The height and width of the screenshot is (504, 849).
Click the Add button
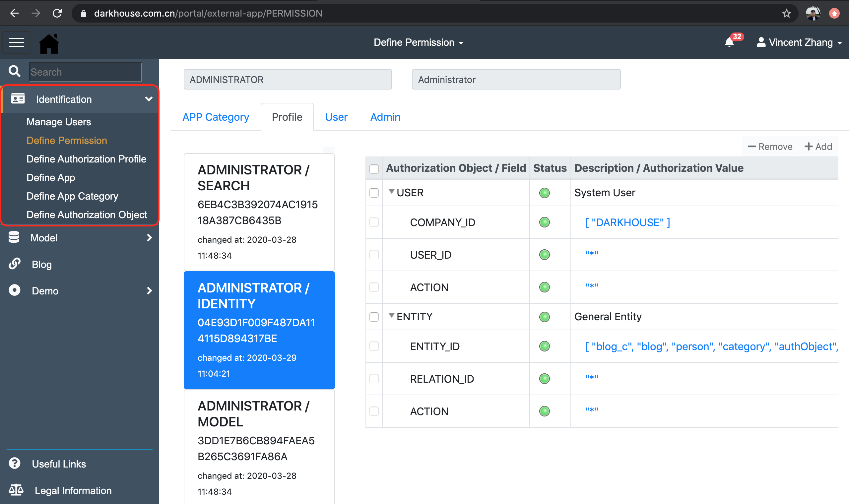coord(818,146)
